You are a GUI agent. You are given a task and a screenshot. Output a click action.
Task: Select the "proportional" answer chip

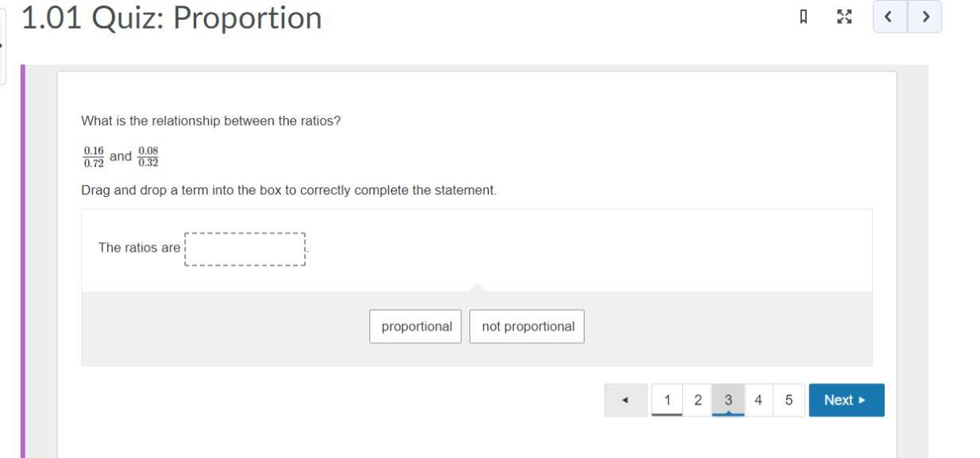(x=416, y=326)
